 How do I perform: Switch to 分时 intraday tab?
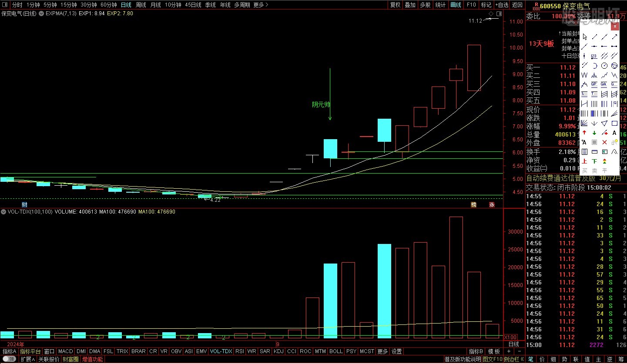(x=17, y=5)
